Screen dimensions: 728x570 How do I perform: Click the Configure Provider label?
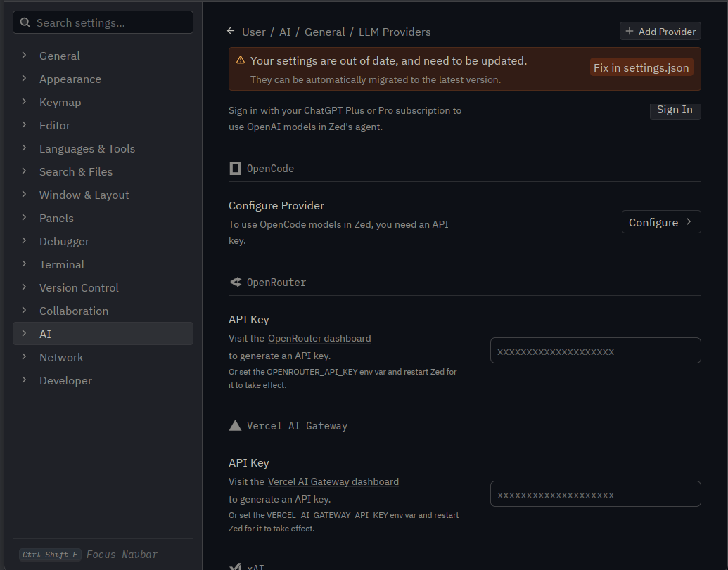coord(276,205)
